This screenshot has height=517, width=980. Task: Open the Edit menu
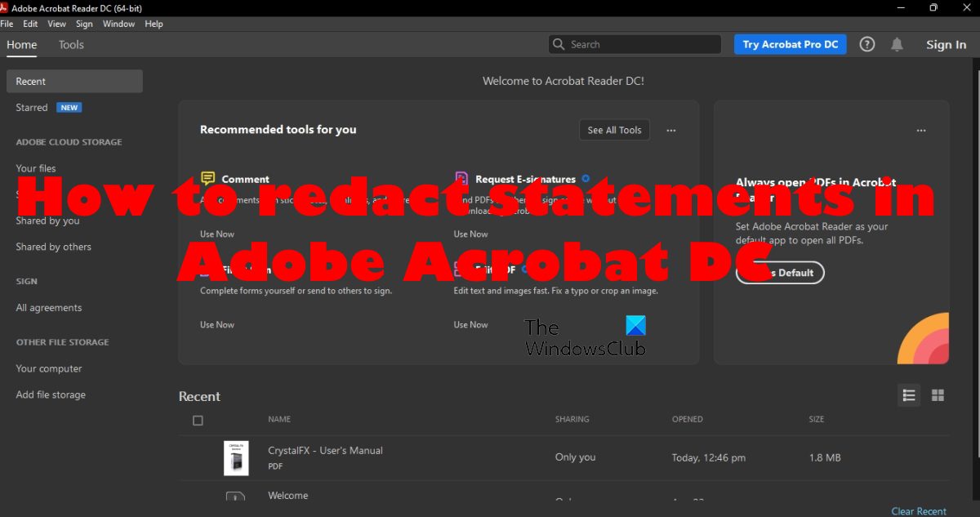pos(30,24)
